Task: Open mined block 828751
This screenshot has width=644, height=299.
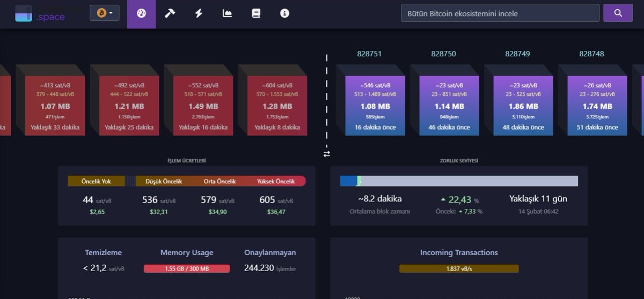Action: (376, 106)
